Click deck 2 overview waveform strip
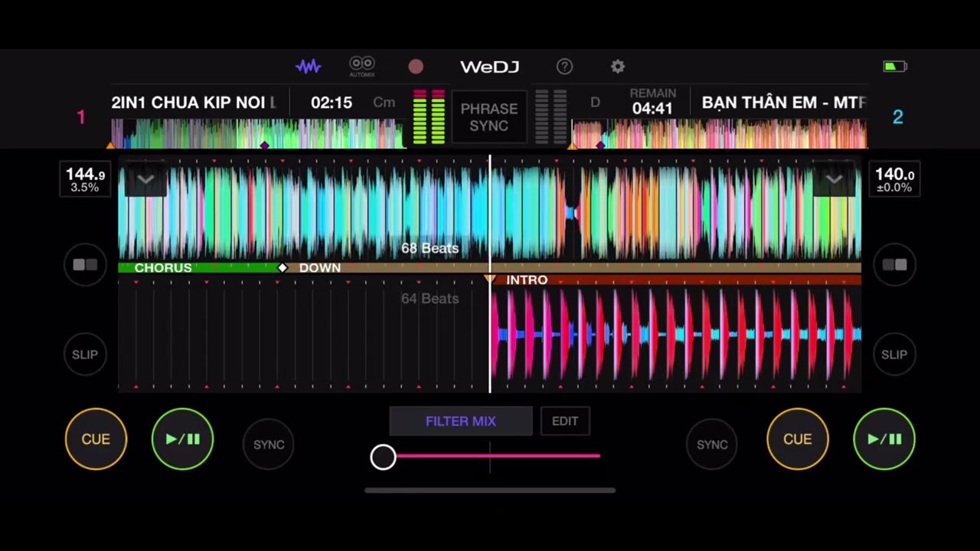The width and height of the screenshot is (980, 551). [719, 133]
